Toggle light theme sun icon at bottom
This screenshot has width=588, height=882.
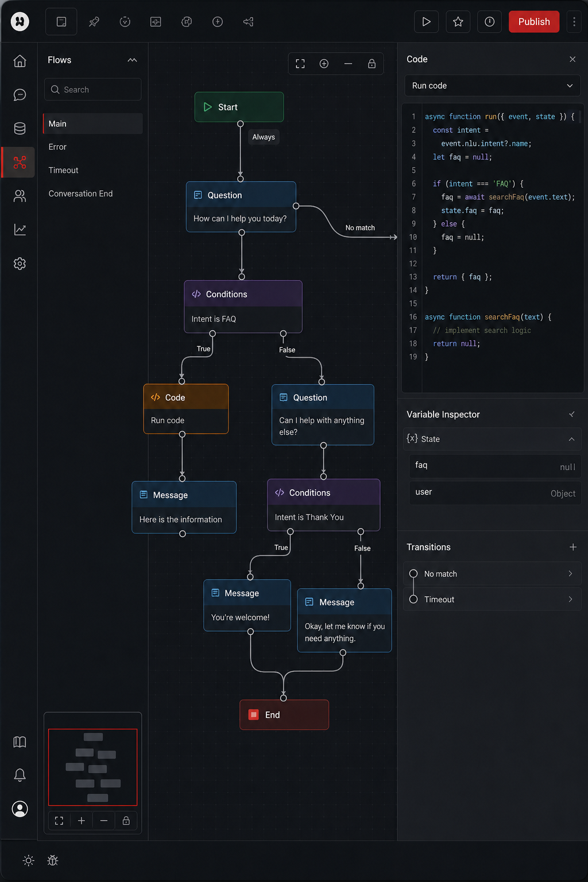coord(29,861)
